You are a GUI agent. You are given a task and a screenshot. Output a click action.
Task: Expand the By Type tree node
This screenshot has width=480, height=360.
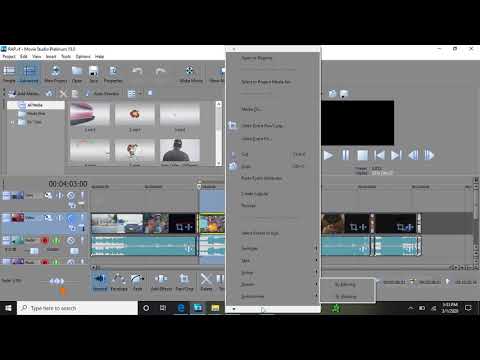[x=12, y=122]
